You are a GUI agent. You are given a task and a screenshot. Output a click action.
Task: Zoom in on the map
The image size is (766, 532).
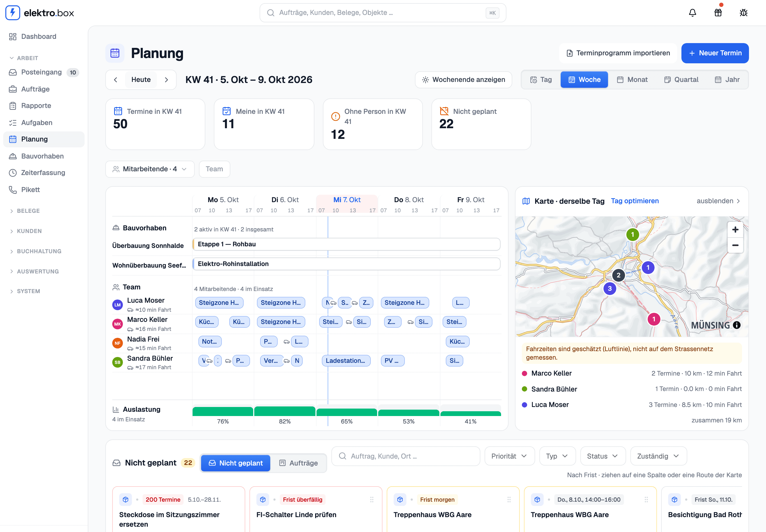click(x=735, y=230)
